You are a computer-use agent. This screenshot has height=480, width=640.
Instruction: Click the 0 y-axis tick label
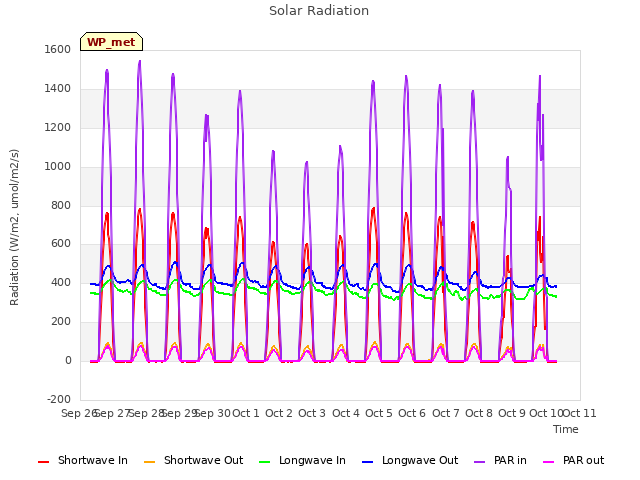(68, 361)
